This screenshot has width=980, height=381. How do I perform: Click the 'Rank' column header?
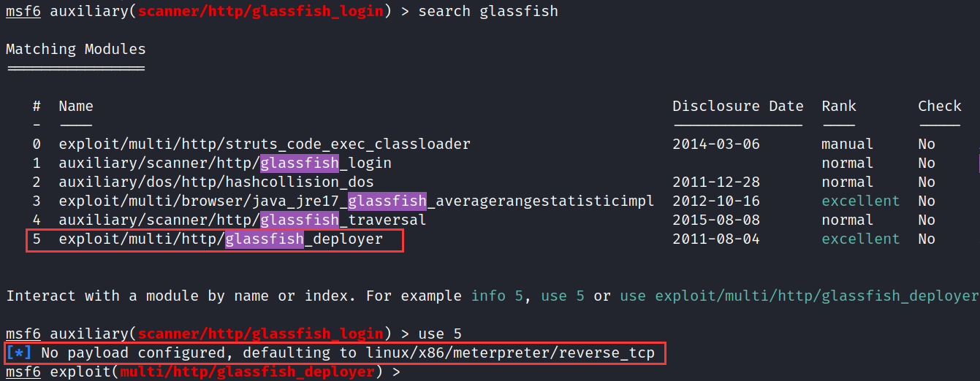838,107
